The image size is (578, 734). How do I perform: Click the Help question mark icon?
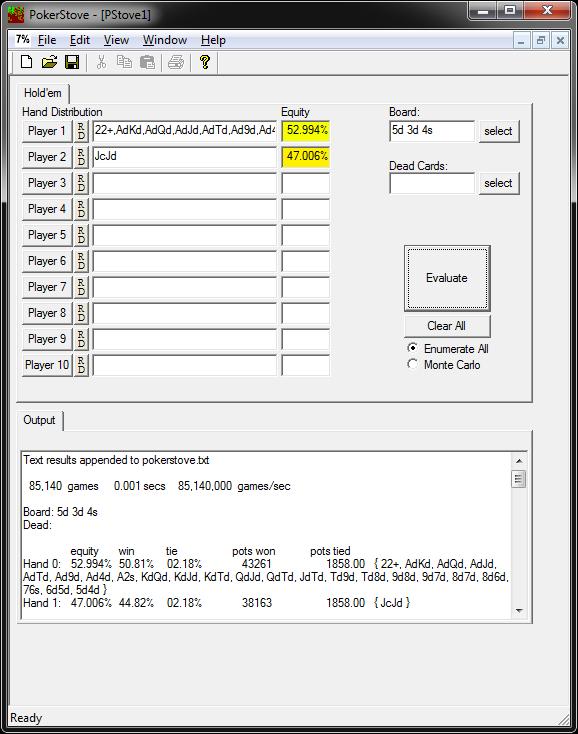coord(205,62)
